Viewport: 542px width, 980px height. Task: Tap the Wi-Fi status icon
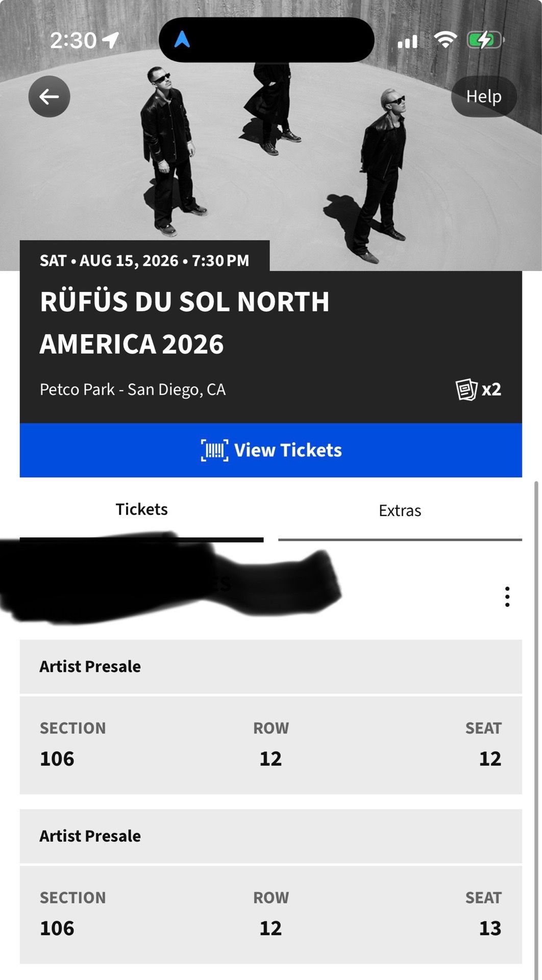click(446, 40)
